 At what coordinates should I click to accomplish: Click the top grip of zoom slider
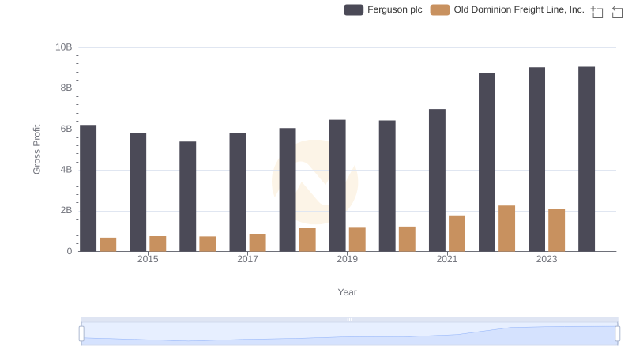click(349, 319)
